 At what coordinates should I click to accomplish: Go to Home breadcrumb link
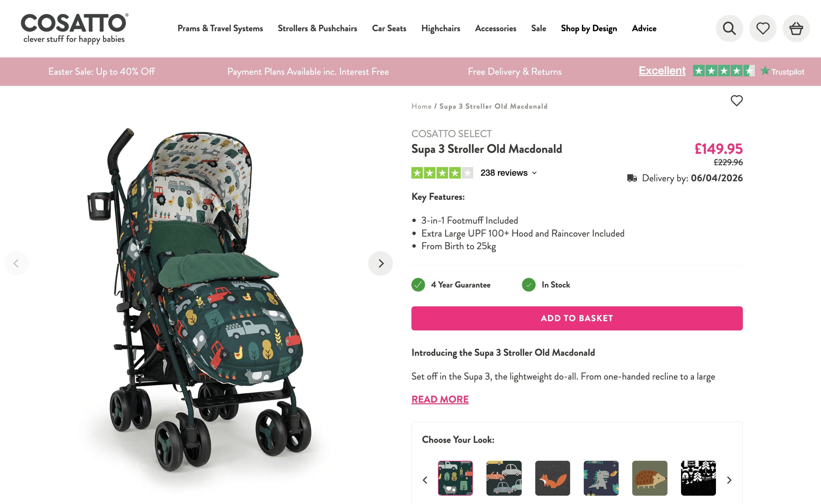(x=421, y=106)
